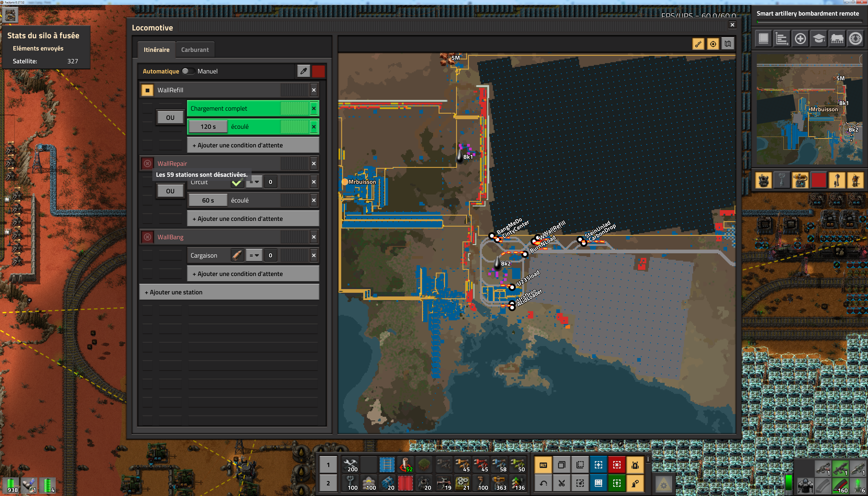Open the bonuses plus-circle icon

click(800, 39)
